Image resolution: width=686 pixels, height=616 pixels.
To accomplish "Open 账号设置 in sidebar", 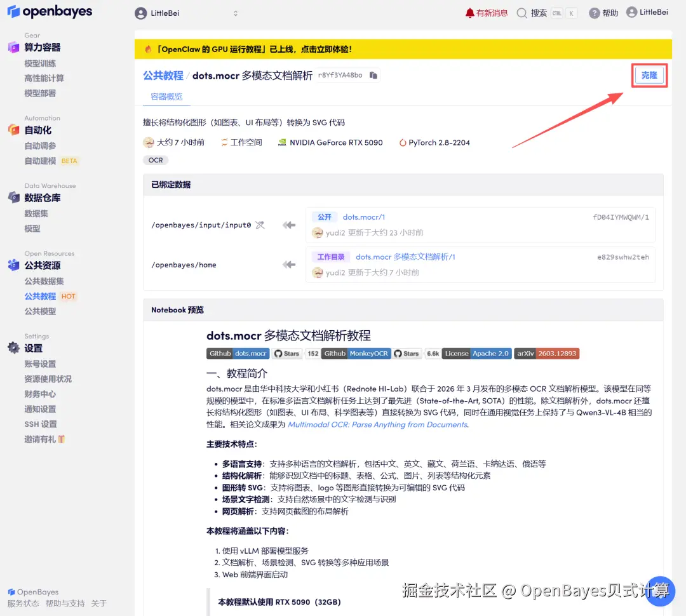I will [40, 364].
